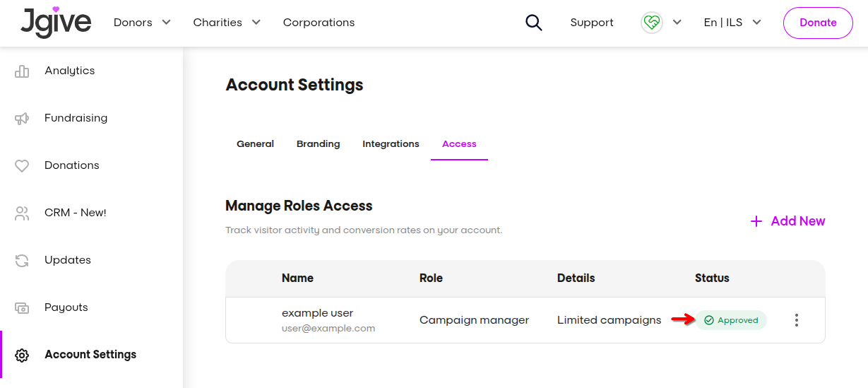868x388 pixels.
Task: Click the search magnifier icon
Action: [x=534, y=23]
